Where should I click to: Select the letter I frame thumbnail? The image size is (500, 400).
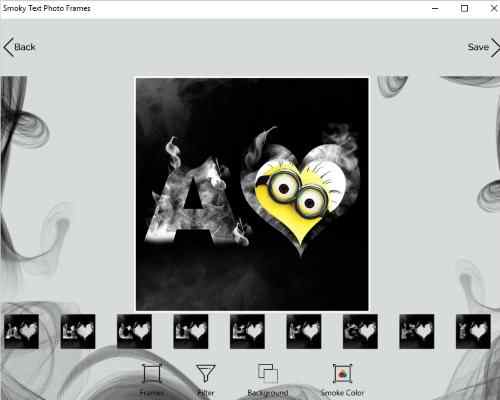point(473,331)
